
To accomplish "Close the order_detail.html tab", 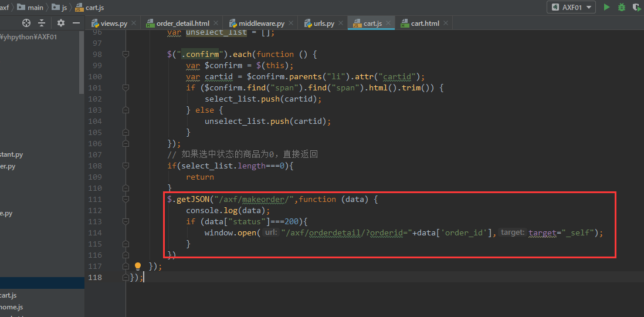I will coord(215,23).
